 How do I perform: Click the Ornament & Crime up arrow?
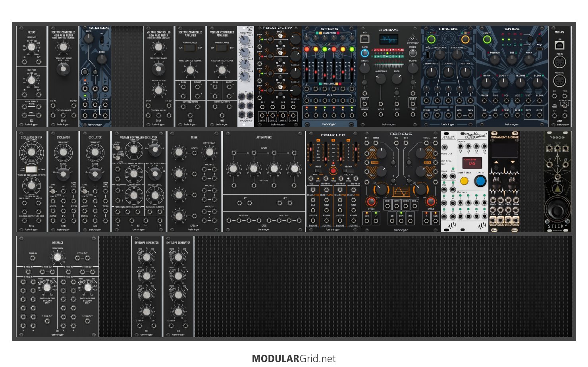(x=496, y=162)
